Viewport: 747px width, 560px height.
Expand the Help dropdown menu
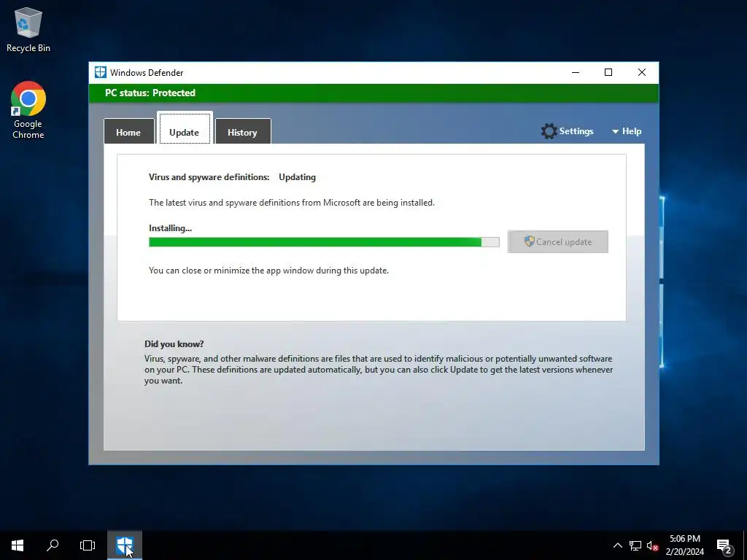point(627,131)
